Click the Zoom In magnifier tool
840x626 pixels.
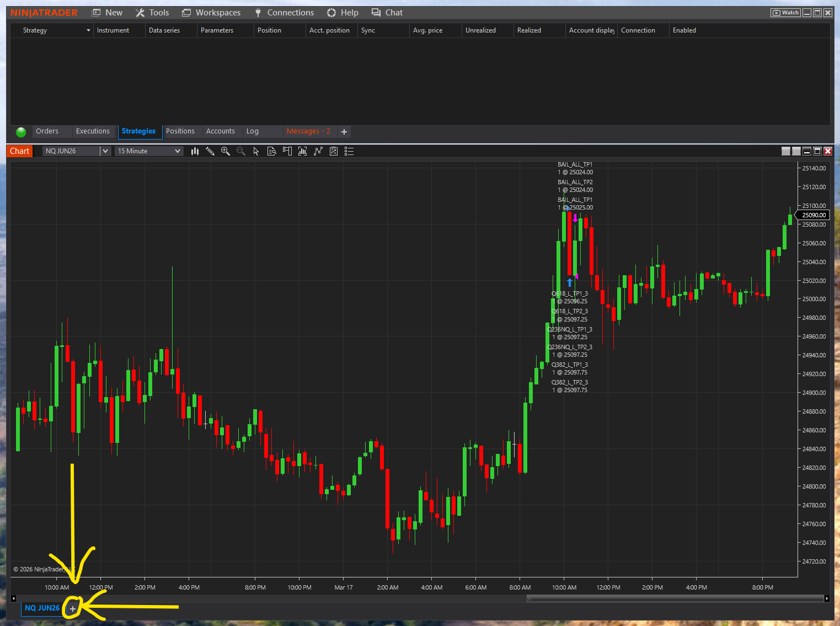coord(226,151)
